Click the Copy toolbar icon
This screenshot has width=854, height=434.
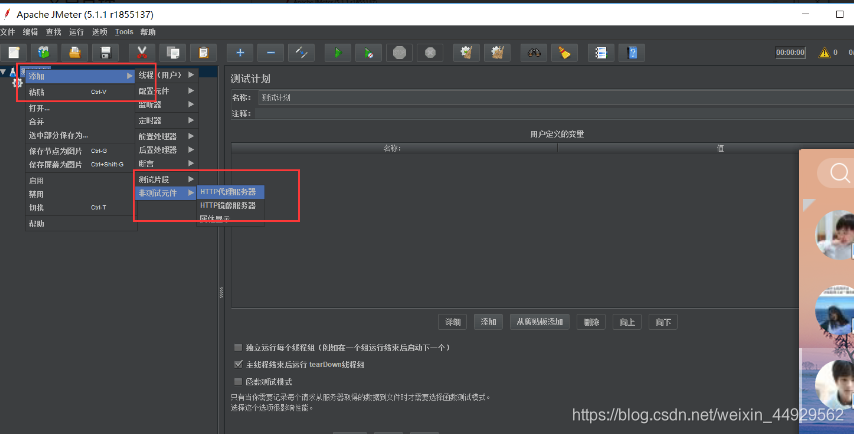tap(173, 52)
